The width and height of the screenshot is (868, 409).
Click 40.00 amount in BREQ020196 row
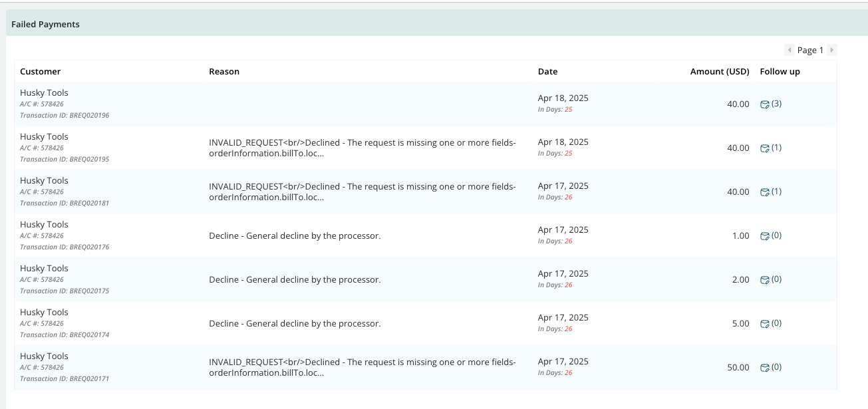(x=738, y=104)
